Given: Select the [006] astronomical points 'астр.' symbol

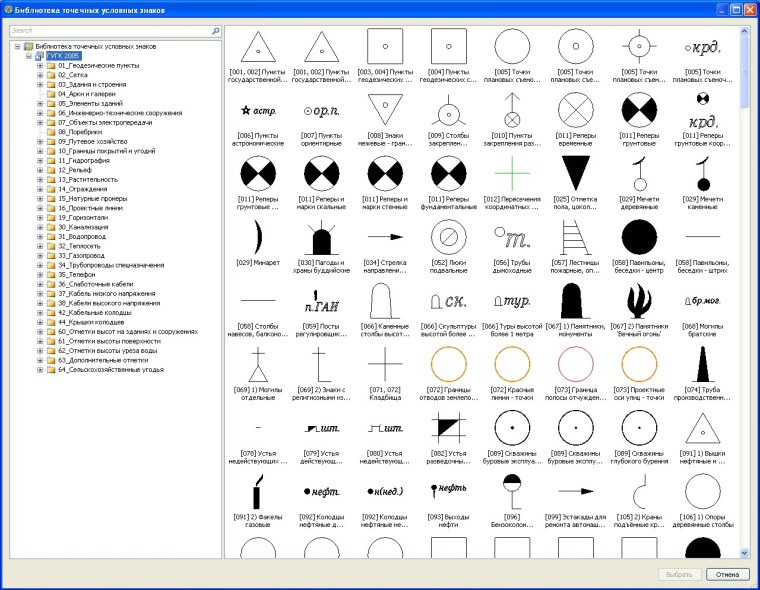Looking at the screenshot, I should [x=258, y=109].
